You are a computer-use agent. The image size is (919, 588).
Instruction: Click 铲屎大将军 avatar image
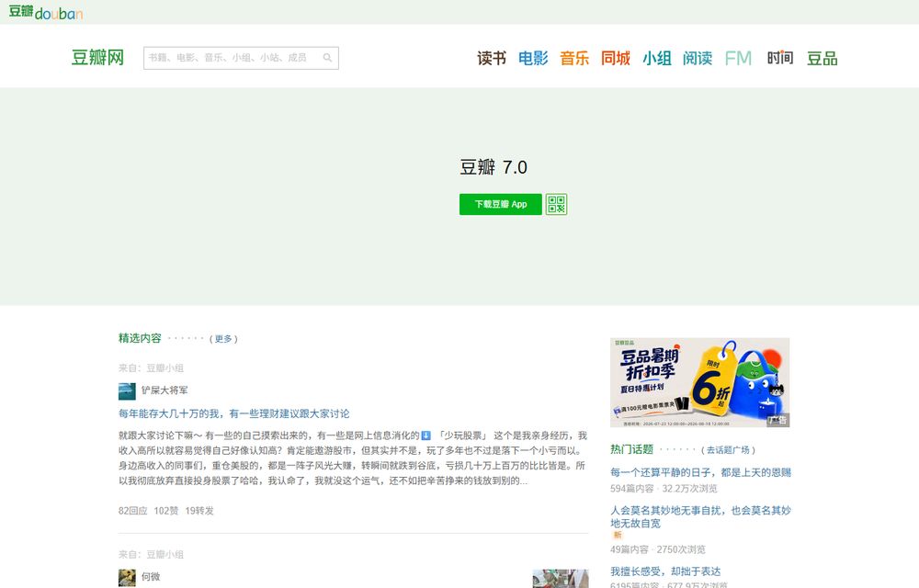tap(127, 390)
